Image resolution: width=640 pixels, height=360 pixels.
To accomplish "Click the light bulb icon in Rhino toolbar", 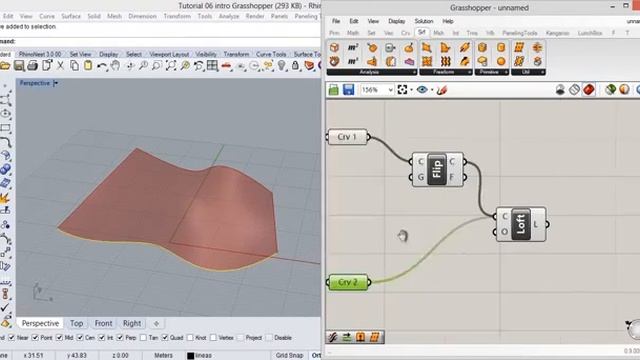I will coord(281,65).
